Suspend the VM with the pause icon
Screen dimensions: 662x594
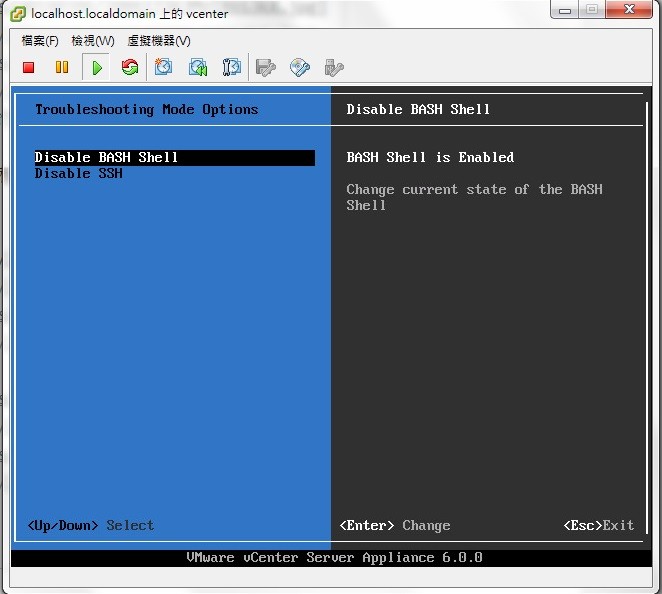coord(62,67)
